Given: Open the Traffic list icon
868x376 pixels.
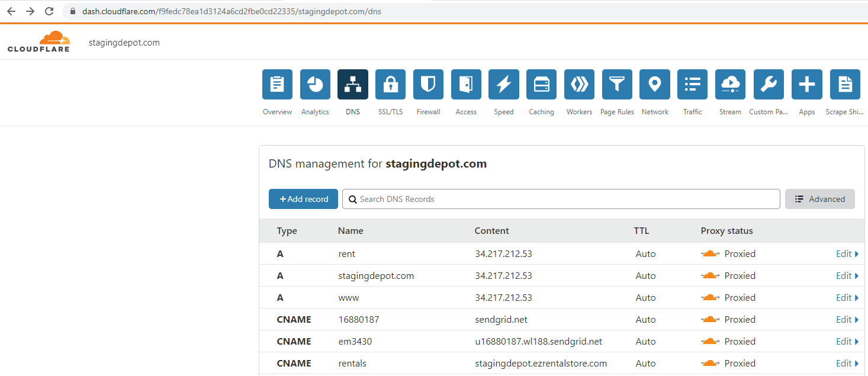Looking at the screenshot, I should click(x=693, y=84).
